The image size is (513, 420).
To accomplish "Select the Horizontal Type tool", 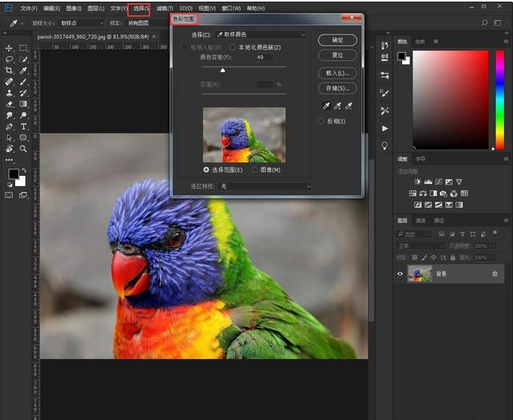I will (23, 126).
